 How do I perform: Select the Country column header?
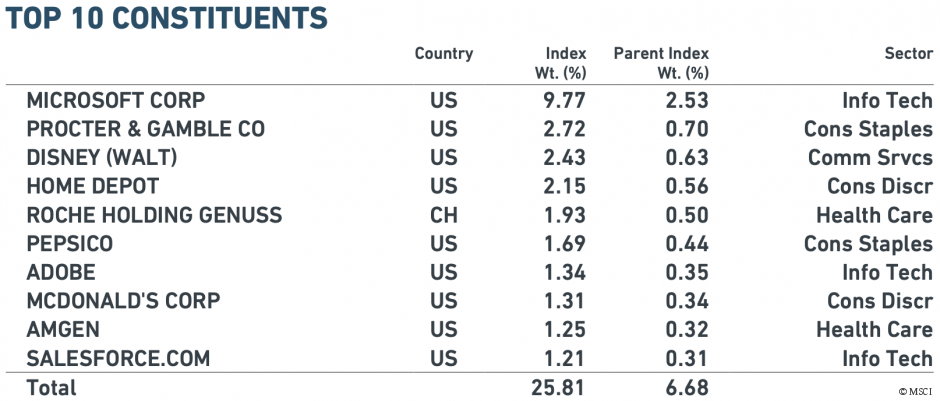pos(443,54)
